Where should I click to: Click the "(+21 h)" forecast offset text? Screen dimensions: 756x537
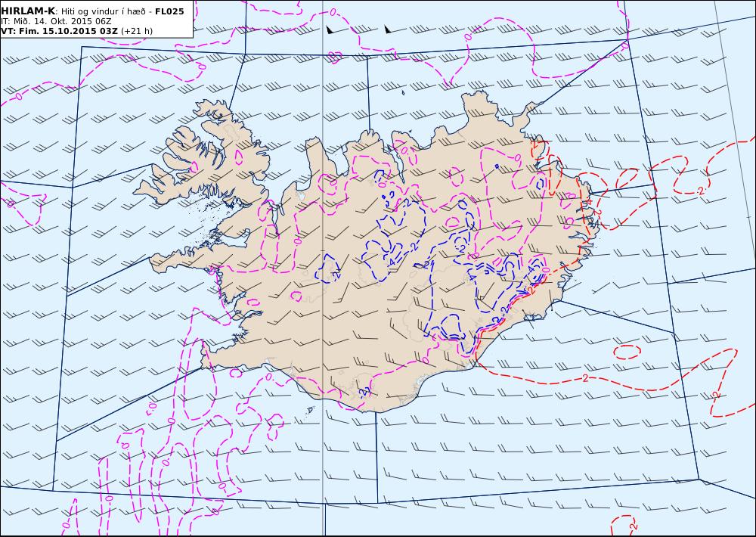tap(136, 31)
